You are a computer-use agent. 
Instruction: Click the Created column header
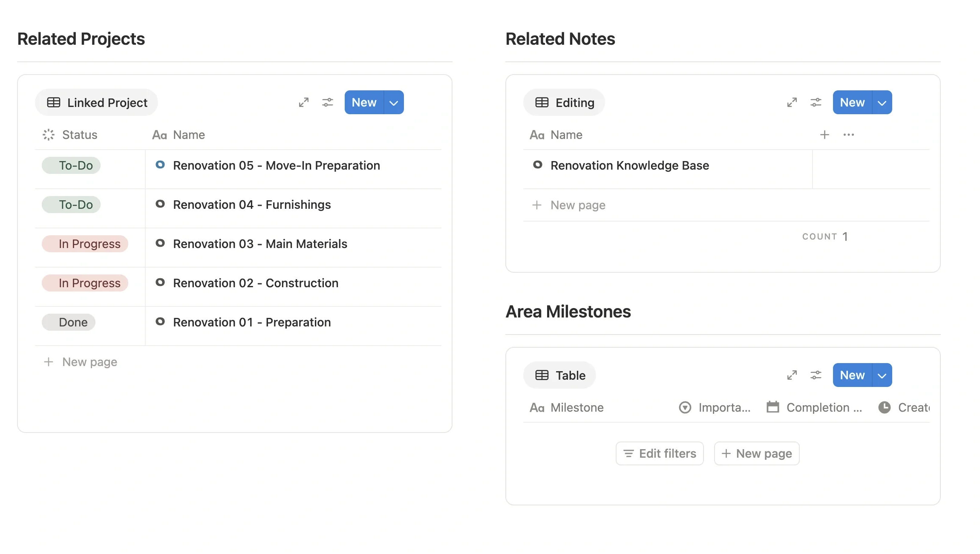tap(904, 407)
